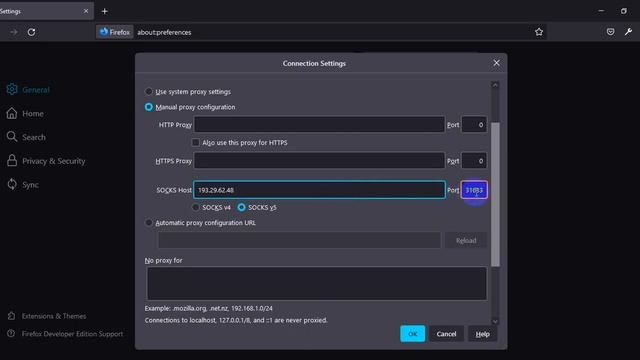The width and height of the screenshot is (640, 360).
Task: Click the HTTPS Proxy port field
Action: click(x=474, y=161)
